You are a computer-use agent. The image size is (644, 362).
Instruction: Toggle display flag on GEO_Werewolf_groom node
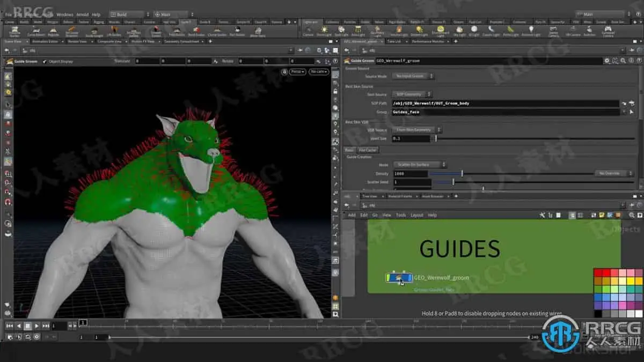pos(409,278)
